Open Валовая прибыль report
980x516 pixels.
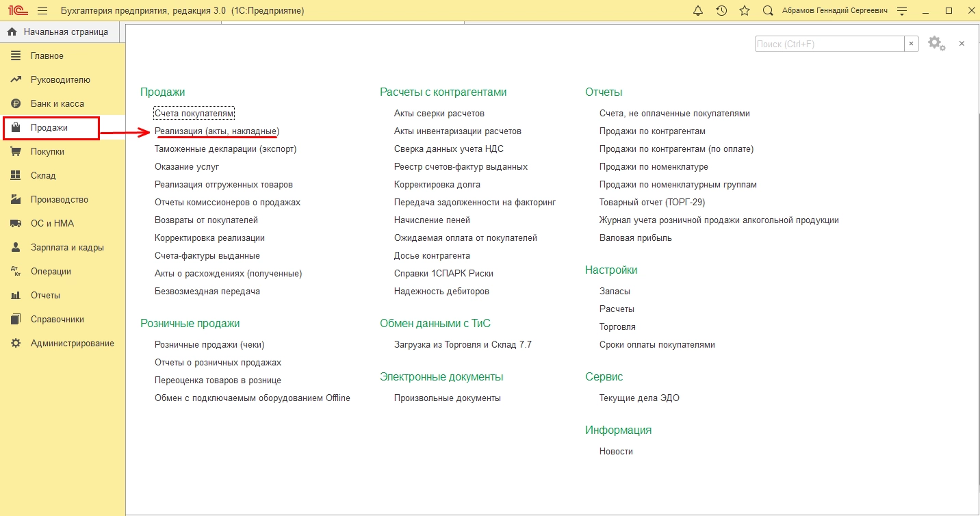click(636, 237)
